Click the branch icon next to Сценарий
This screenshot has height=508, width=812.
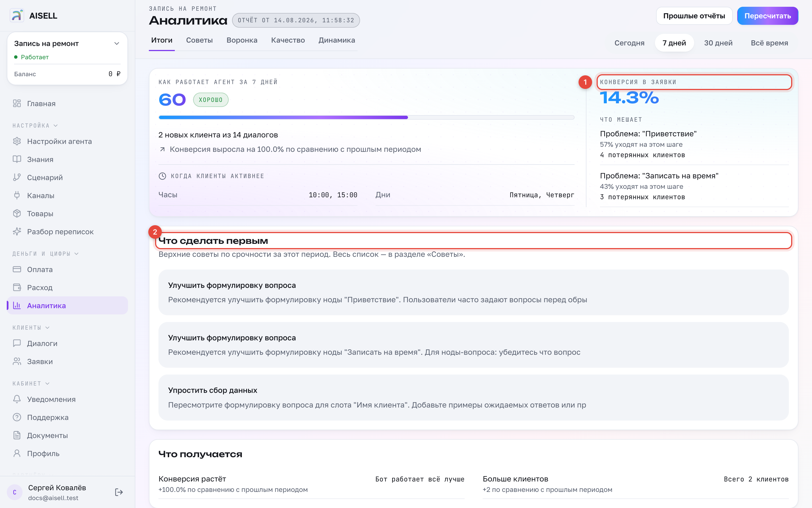coord(17,178)
